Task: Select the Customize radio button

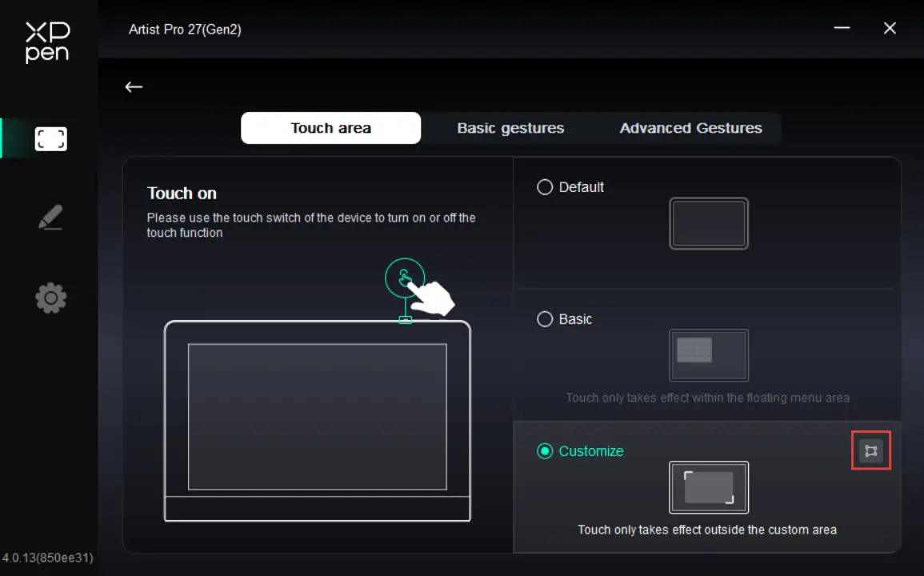Action: click(x=545, y=451)
